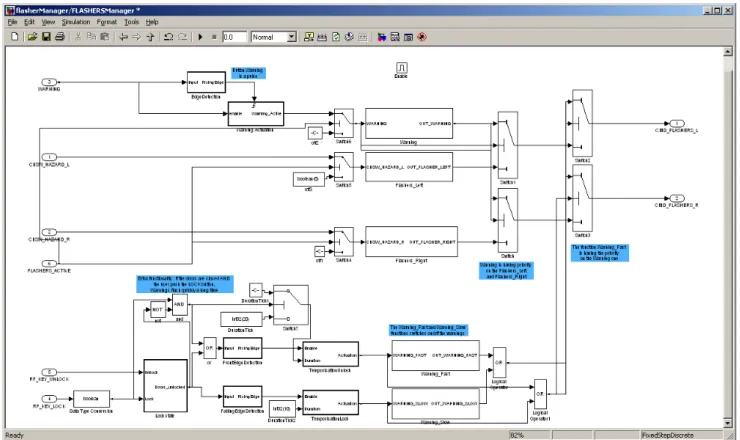The image size is (740, 440).
Task: Open the View menu
Action: pos(48,22)
